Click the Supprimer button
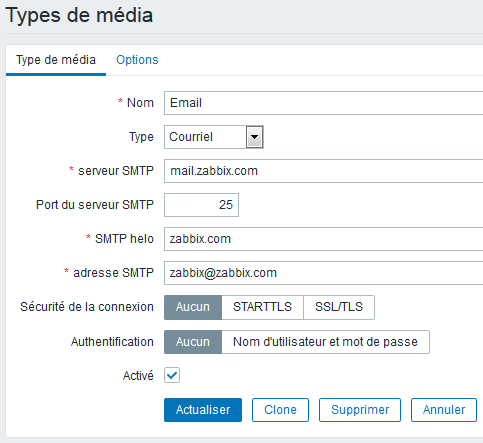This screenshot has height=443, width=483. 360,410
